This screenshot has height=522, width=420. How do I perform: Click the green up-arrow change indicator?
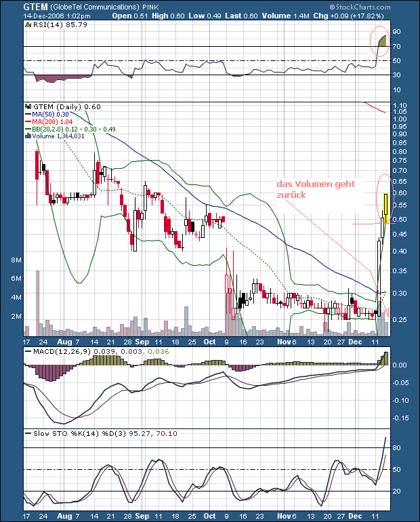click(x=388, y=16)
